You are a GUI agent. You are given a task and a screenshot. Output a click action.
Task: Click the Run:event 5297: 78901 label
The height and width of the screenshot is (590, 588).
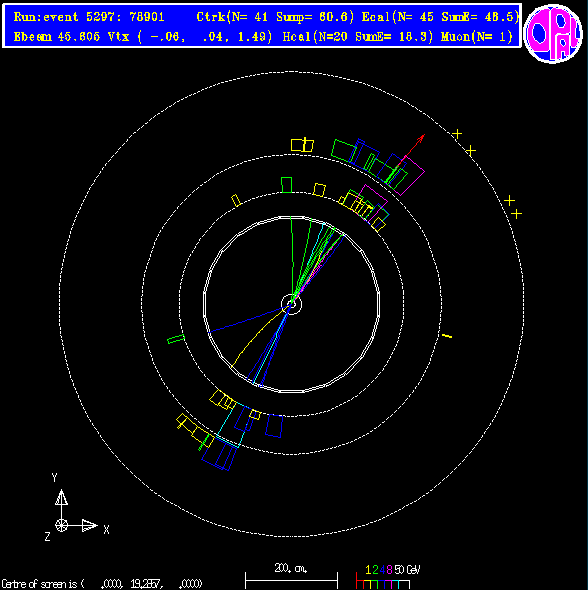coord(89,17)
